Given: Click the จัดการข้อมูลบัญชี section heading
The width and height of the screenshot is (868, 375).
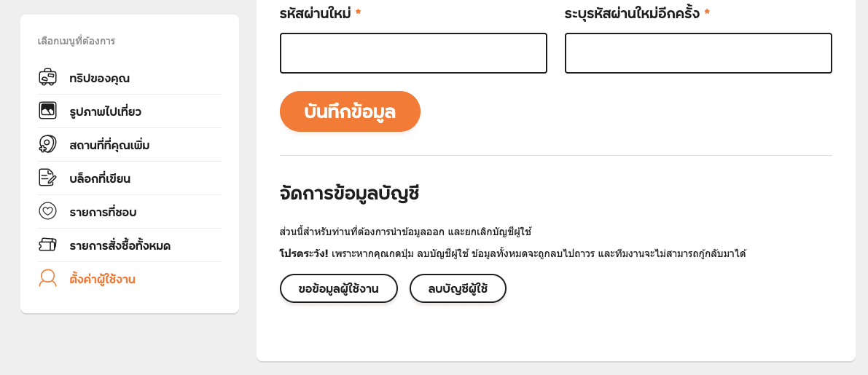Looking at the screenshot, I should [349, 194].
